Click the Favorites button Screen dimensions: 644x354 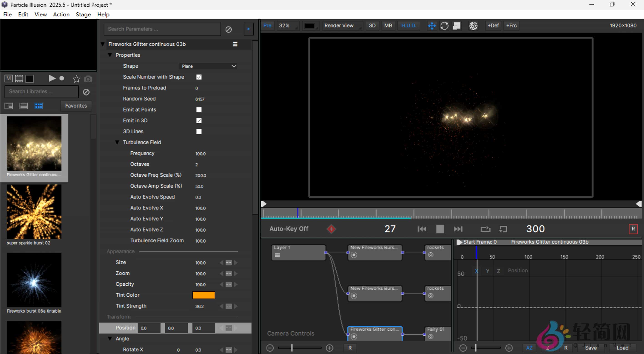click(x=76, y=106)
